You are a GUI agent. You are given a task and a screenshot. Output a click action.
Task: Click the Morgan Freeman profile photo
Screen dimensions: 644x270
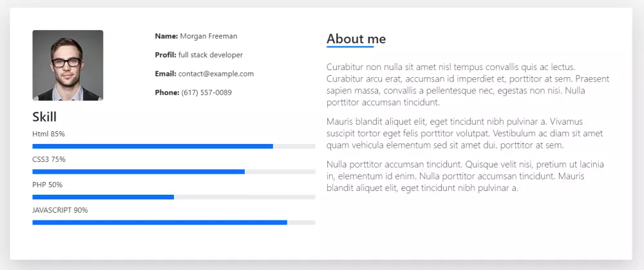click(68, 66)
